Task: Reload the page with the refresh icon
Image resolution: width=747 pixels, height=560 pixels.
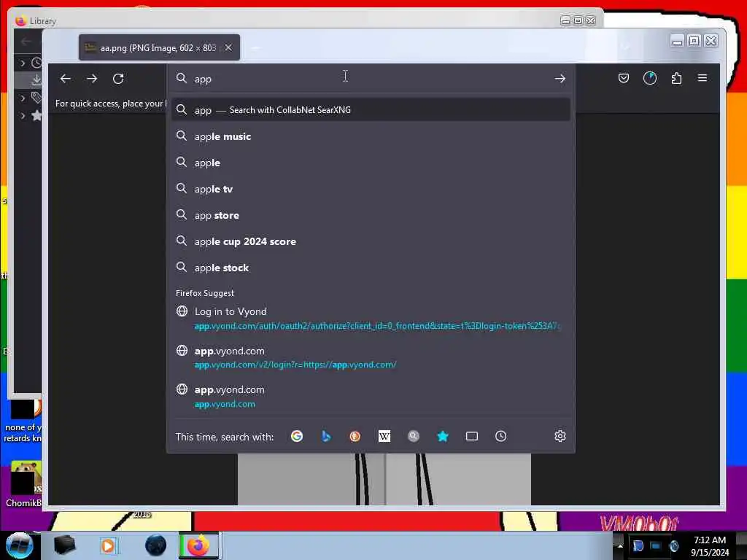Action: tap(118, 79)
